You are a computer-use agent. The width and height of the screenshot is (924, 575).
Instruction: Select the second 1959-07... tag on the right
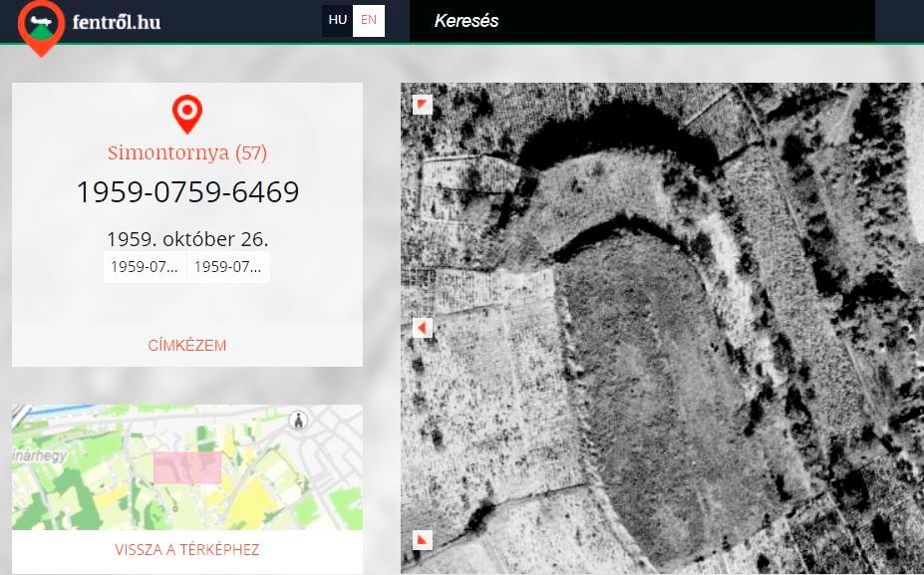(x=228, y=267)
